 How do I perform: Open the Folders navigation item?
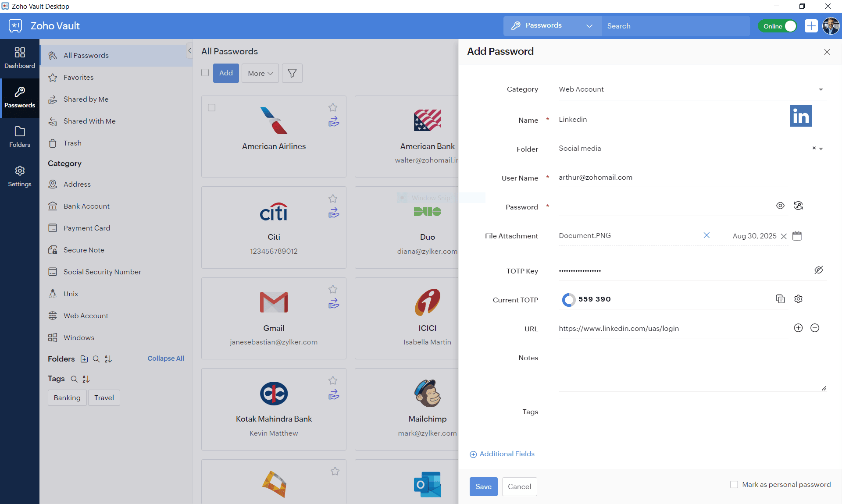(20, 137)
